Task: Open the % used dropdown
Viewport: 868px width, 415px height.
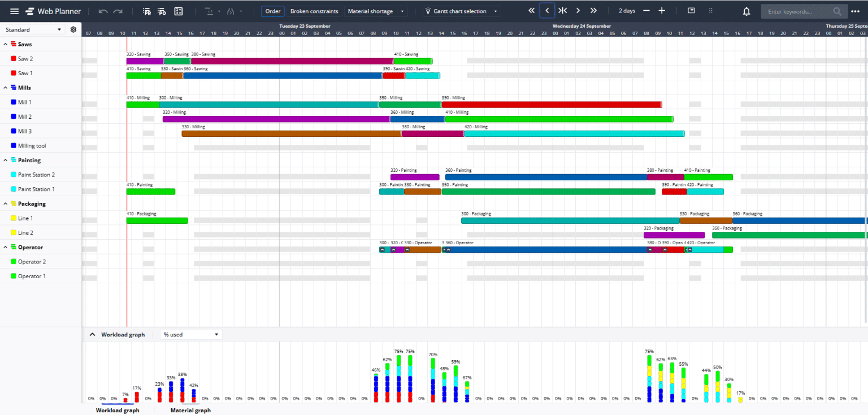Action: 191,335
